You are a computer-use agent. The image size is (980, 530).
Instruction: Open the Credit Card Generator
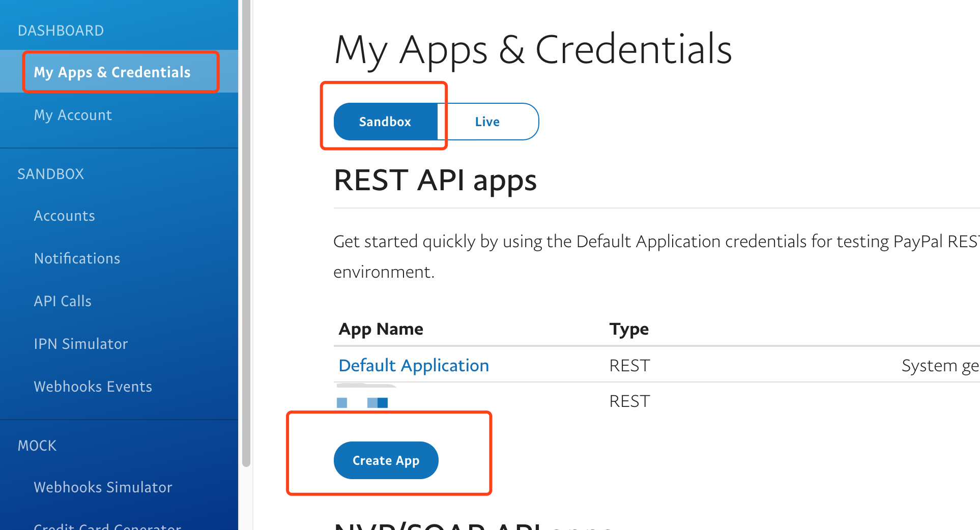(107, 526)
